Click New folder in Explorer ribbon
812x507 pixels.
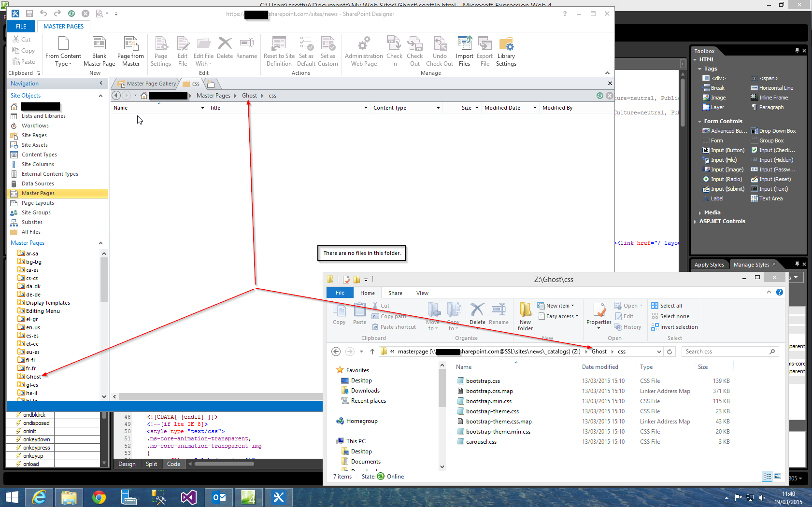[525, 316]
